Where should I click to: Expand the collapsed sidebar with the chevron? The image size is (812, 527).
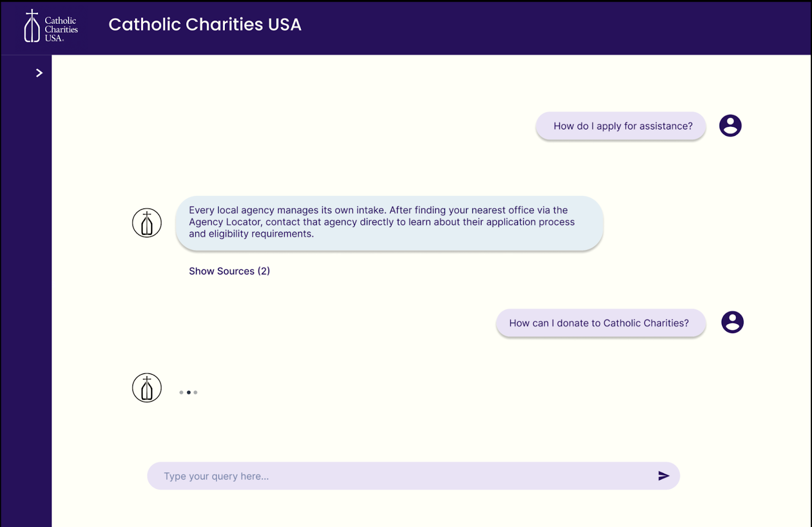click(x=39, y=73)
